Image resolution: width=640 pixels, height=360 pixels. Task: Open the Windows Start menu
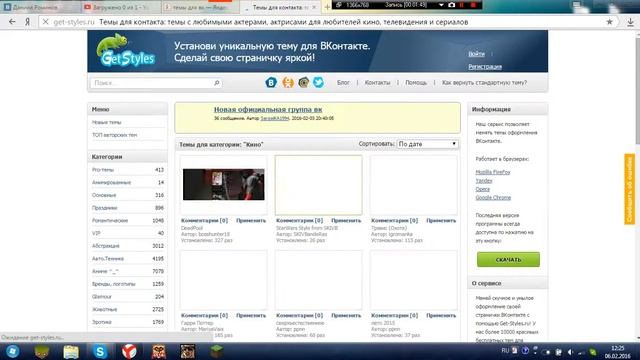pyautogui.click(x=12, y=351)
